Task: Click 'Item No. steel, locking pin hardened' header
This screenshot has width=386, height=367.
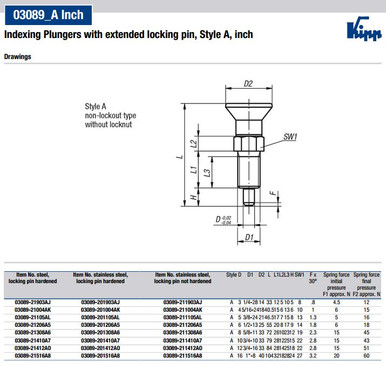Action: pos(33,278)
